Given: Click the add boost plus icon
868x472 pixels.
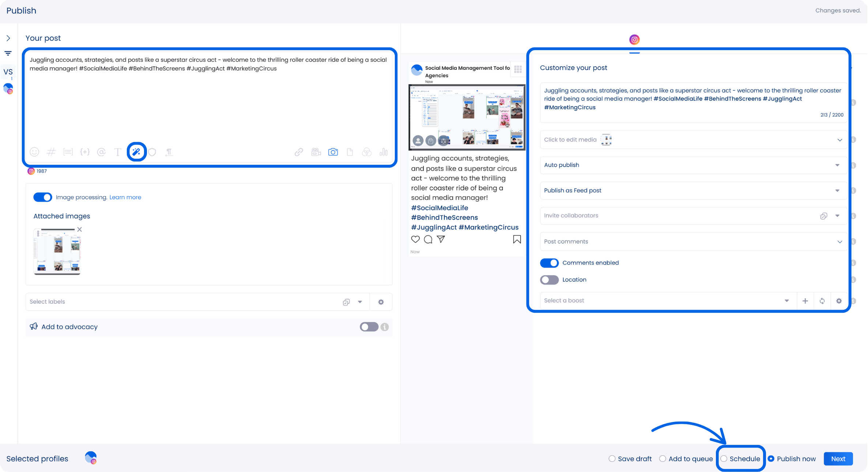Looking at the screenshot, I should point(805,301).
